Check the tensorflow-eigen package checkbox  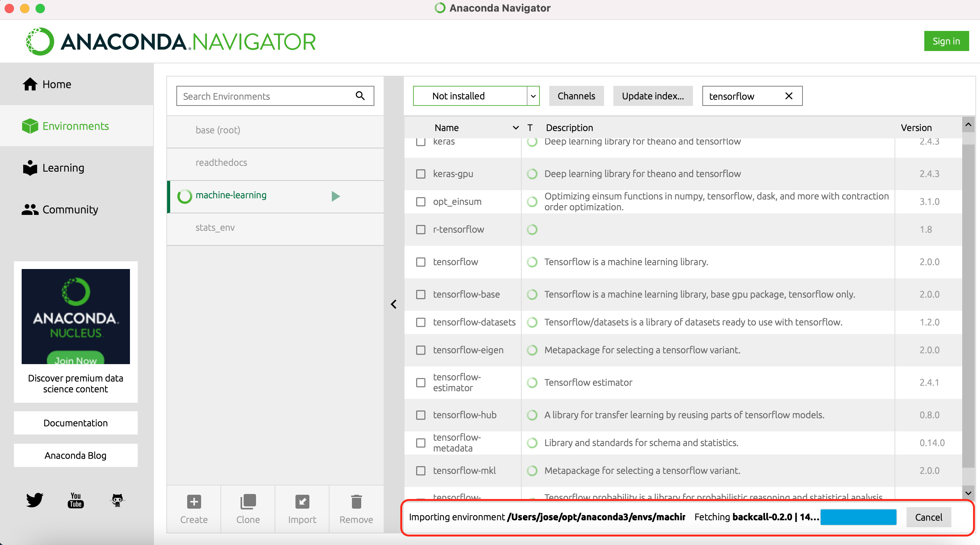421,350
